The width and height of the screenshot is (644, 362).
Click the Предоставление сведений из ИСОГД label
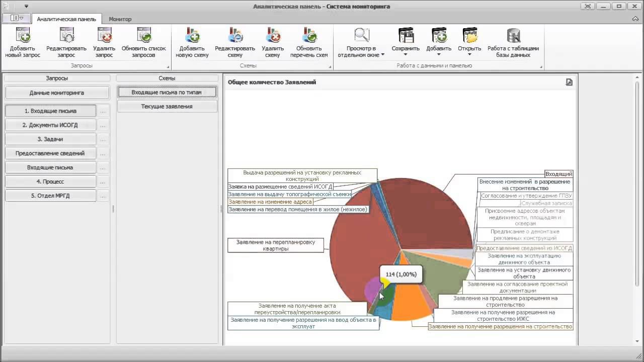(524, 248)
